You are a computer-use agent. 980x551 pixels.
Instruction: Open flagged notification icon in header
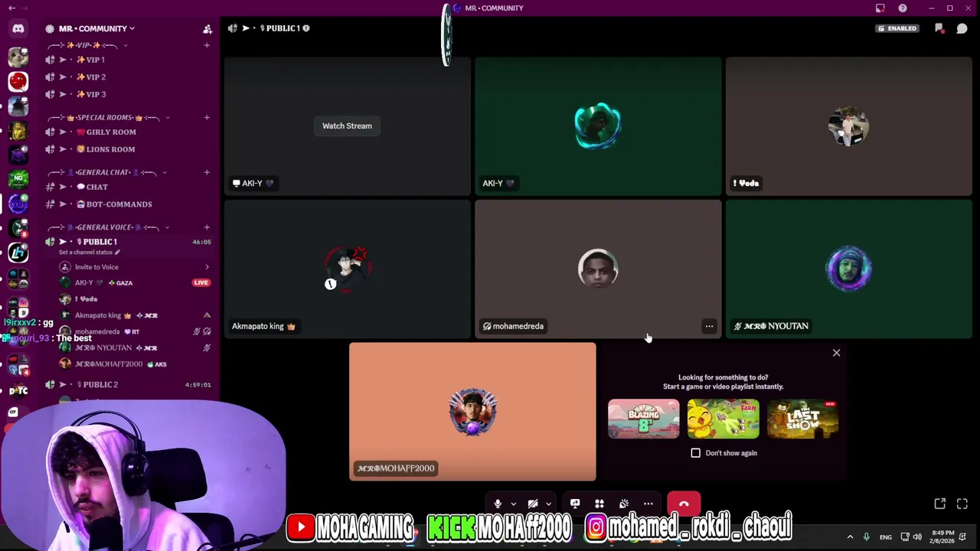pyautogui.click(x=939, y=29)
